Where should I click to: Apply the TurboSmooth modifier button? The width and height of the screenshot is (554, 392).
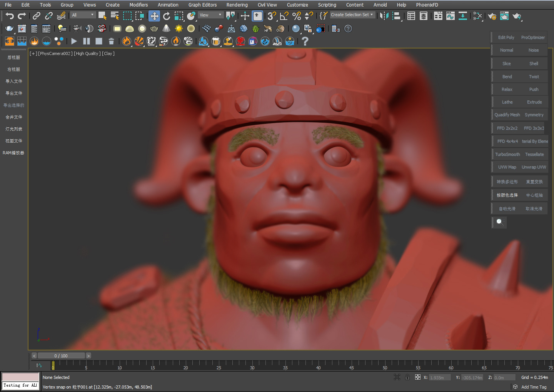click(x=507, y=154)
